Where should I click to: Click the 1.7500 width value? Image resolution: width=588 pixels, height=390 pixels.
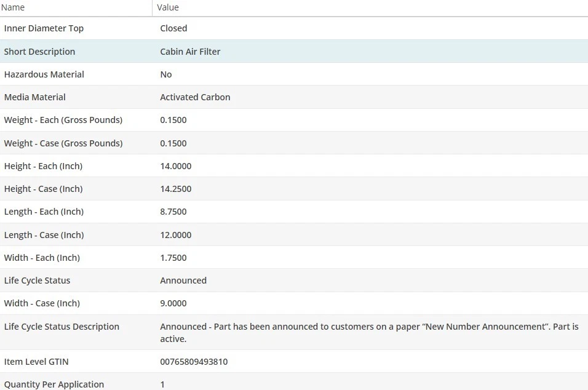click(x=173, y=258)
